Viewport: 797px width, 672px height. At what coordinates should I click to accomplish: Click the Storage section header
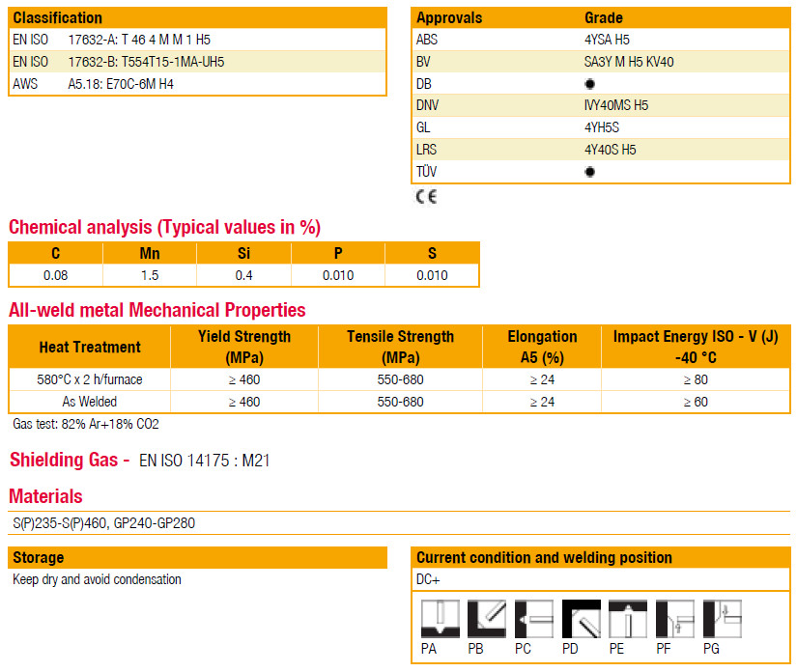point(39,558)
